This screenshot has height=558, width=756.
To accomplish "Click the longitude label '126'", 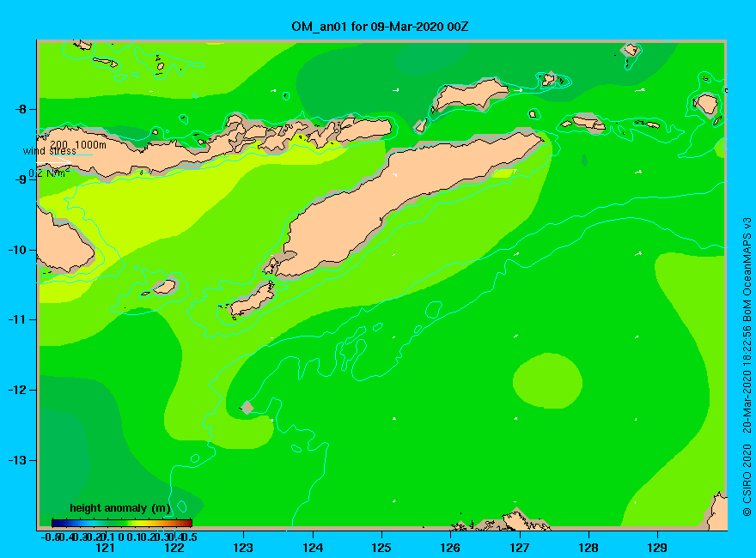I will pyautogui.click(x=450, y=548).
